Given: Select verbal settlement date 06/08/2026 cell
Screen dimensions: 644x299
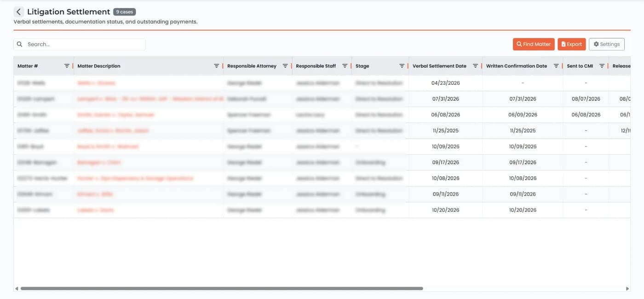Looking at the screenshot, I should pos(445,115).
